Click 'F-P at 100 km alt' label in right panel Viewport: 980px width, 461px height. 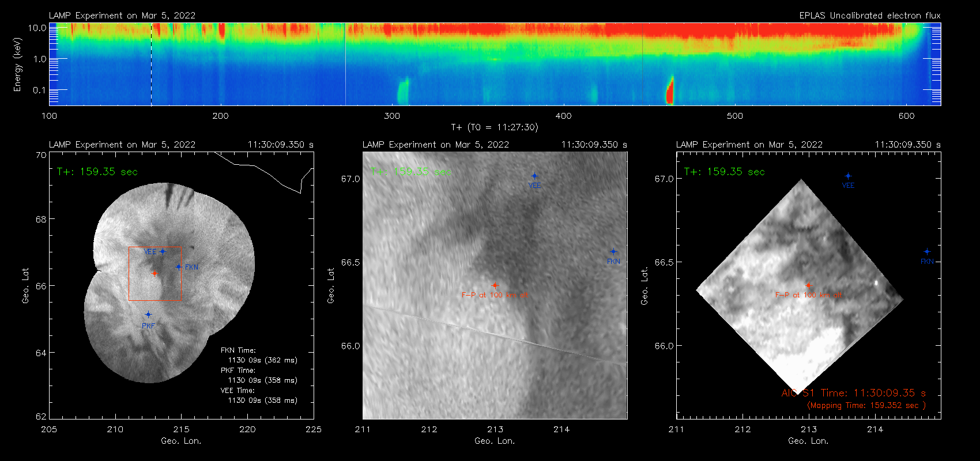[x=808, y=295]
